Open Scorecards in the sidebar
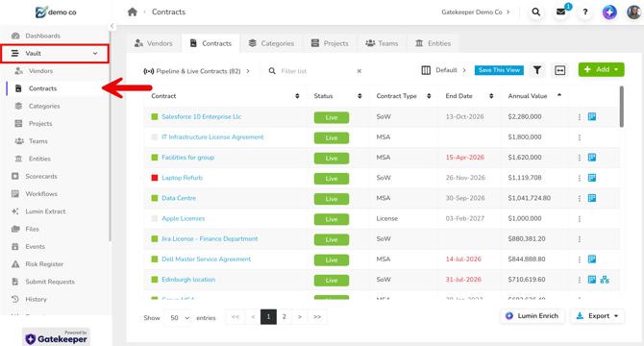 41,176
